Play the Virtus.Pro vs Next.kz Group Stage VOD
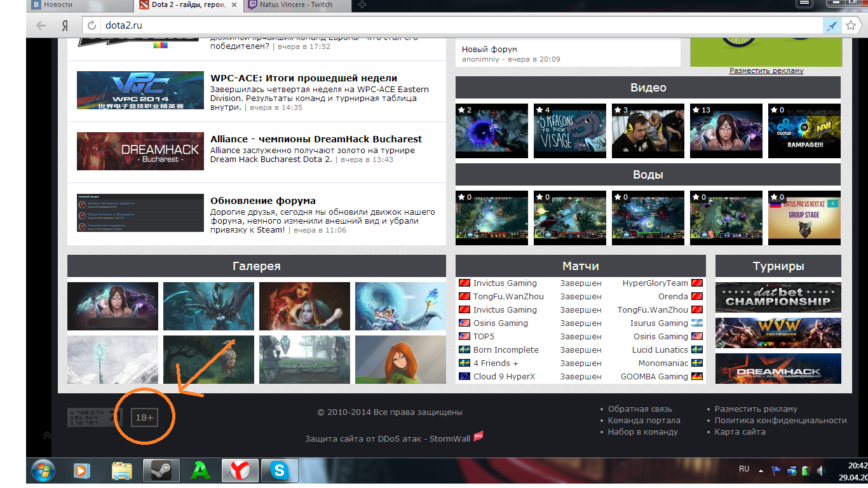 click(x=804, y=218)
